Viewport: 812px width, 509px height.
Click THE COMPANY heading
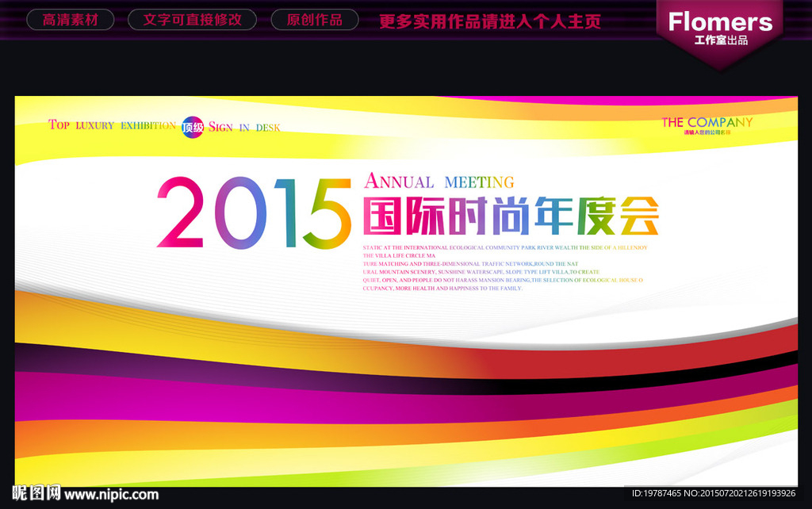[707, 122]
